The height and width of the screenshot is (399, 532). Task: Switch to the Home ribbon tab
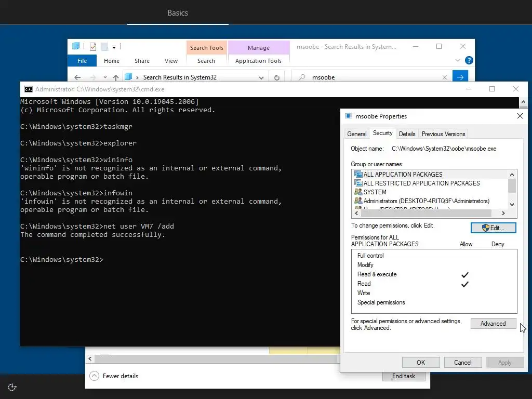click(x=112, y=61)
